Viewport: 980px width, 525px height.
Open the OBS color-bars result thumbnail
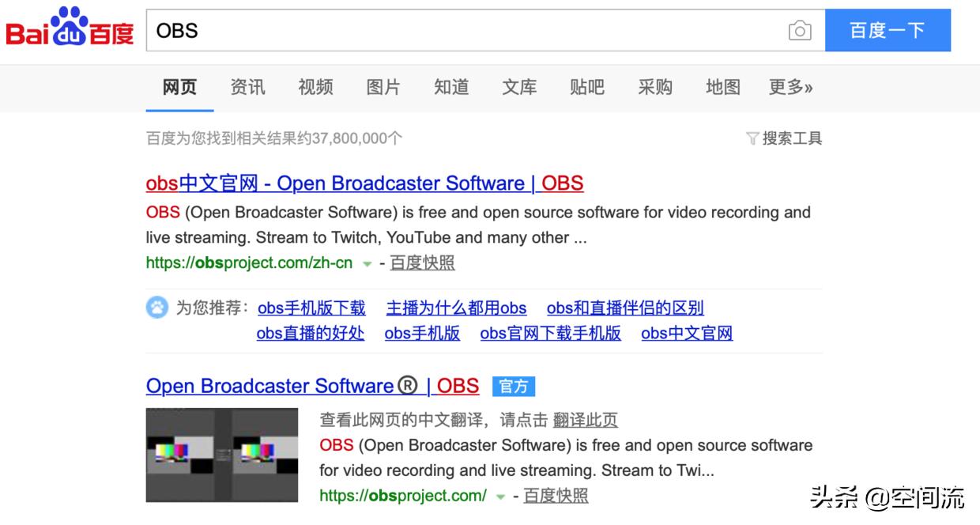222,455
